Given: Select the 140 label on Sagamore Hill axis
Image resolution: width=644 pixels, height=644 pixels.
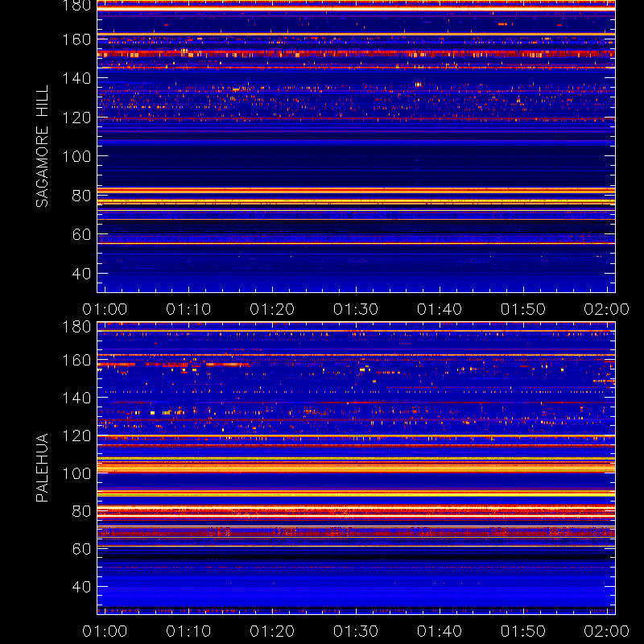Looking at the screenshot, I should click(x=76, y=78).
